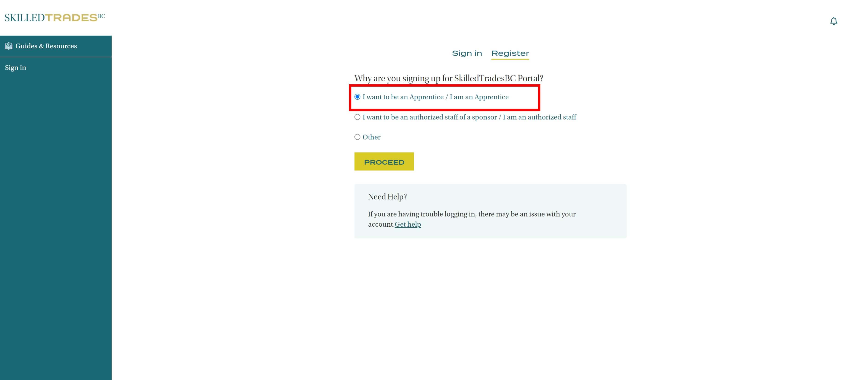
Task: Click the SkilledTradesBC logo
Action: 55,18
